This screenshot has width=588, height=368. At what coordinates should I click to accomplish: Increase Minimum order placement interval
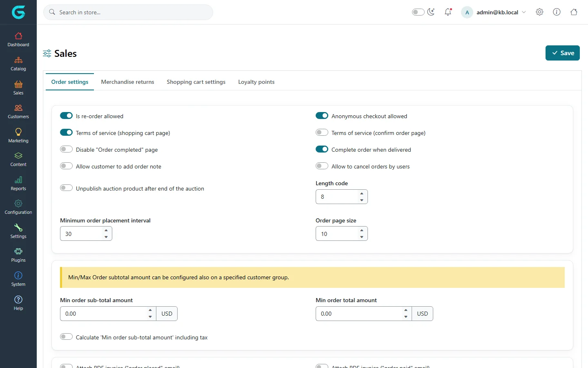click(106, 230)
